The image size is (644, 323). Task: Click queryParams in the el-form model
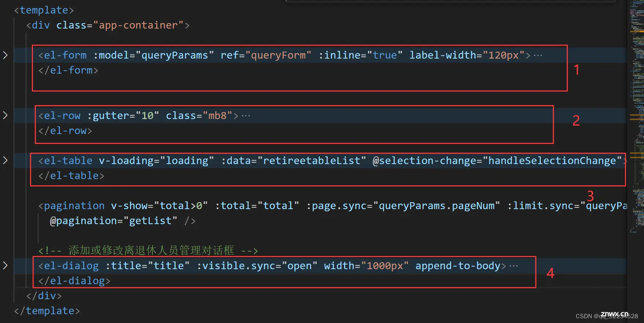pos(175,55)
